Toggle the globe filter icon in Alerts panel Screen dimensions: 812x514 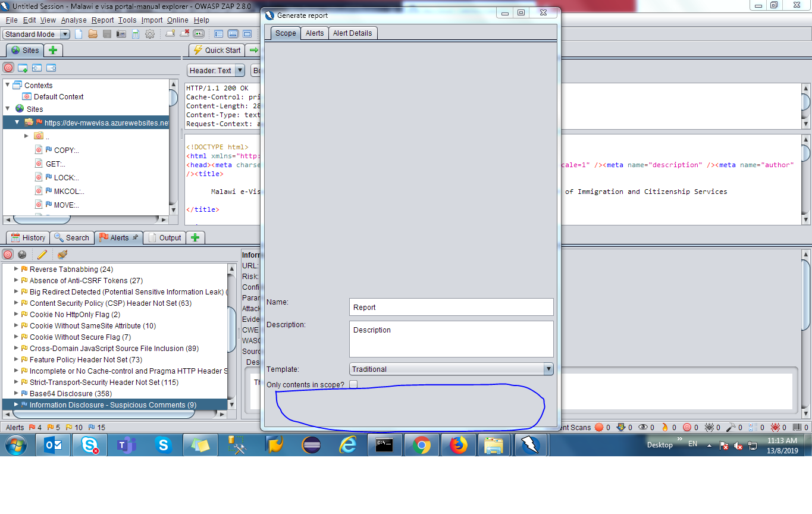22,254
